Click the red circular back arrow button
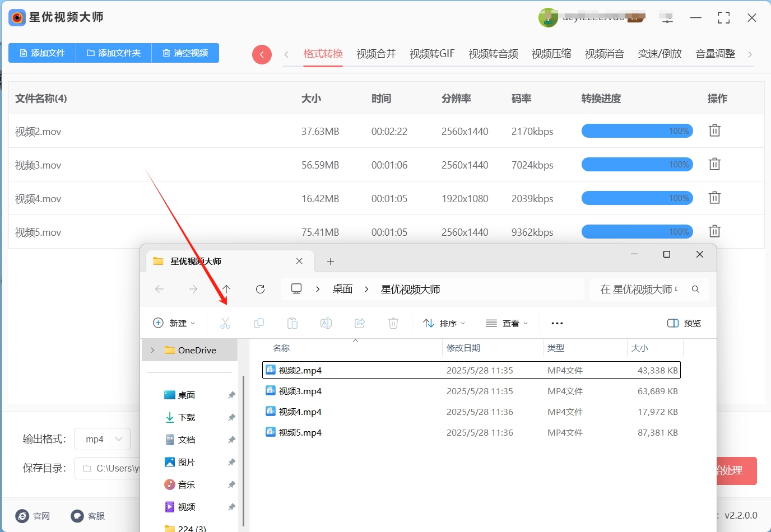 (x=262, y=54)
